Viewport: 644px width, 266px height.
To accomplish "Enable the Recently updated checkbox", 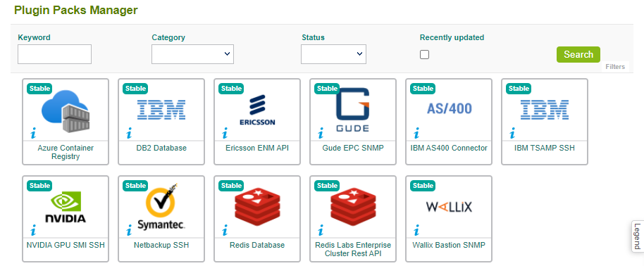I will coord(425,55).
